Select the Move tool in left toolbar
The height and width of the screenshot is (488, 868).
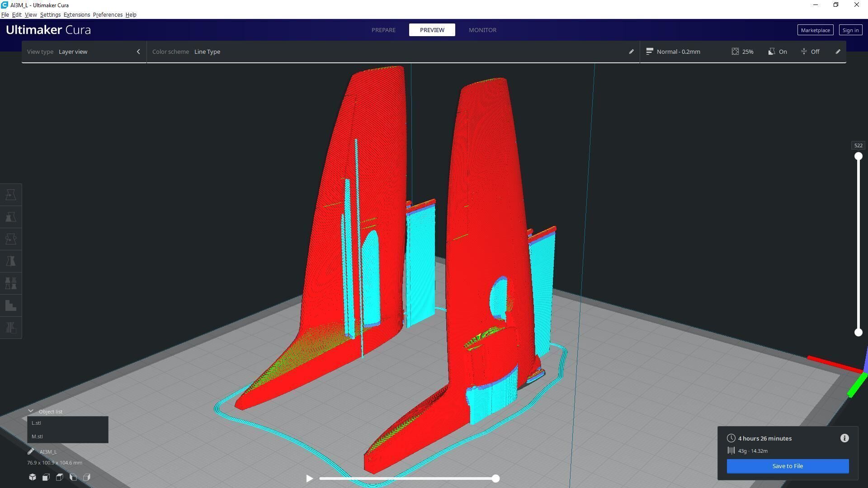pos(11,195)
